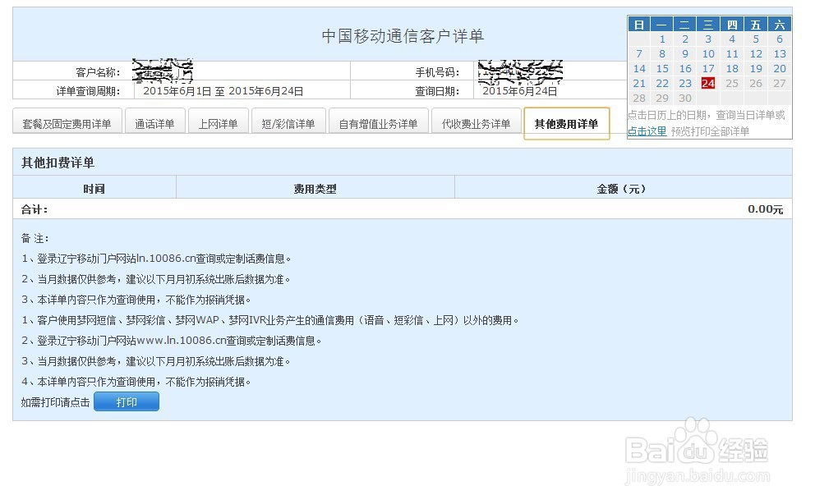Select calendar date 13

pos(780,54)
